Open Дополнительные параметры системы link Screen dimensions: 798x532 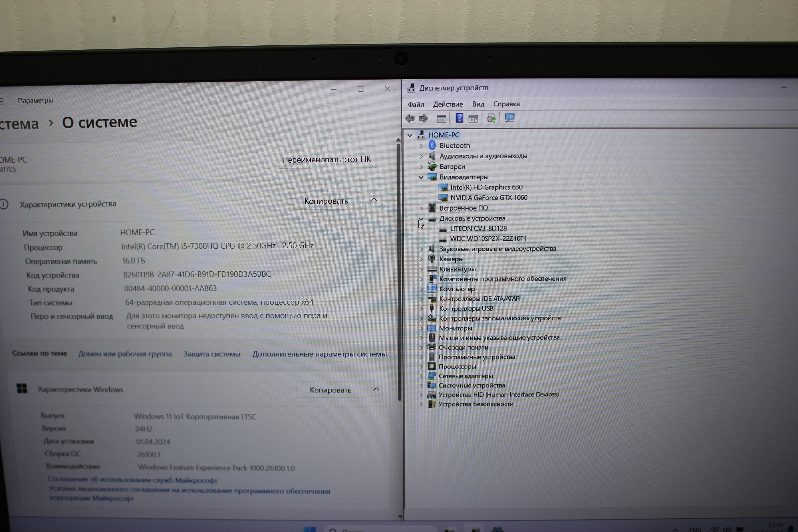tap(319, 354)
